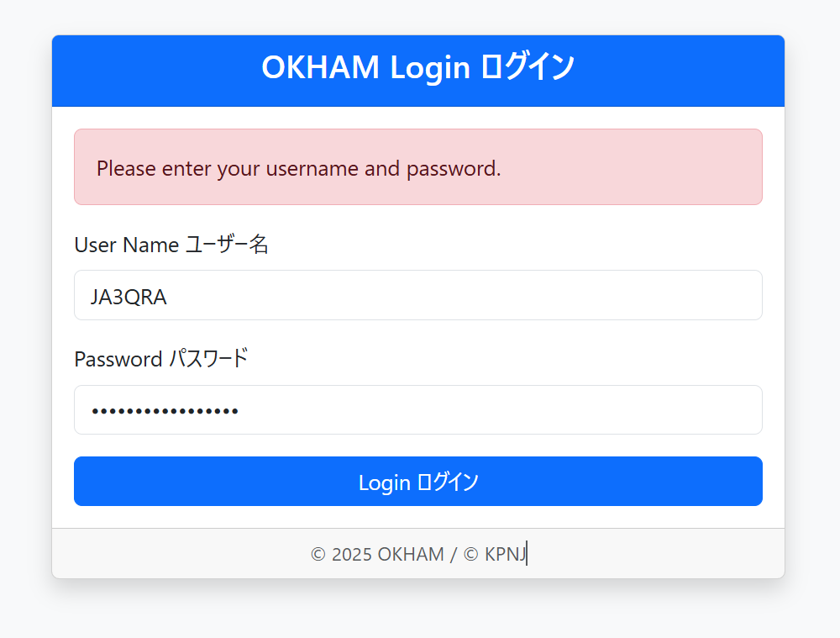Click the word OKHAM in the blue header
The image size is (840, 638).
[320, 67]
